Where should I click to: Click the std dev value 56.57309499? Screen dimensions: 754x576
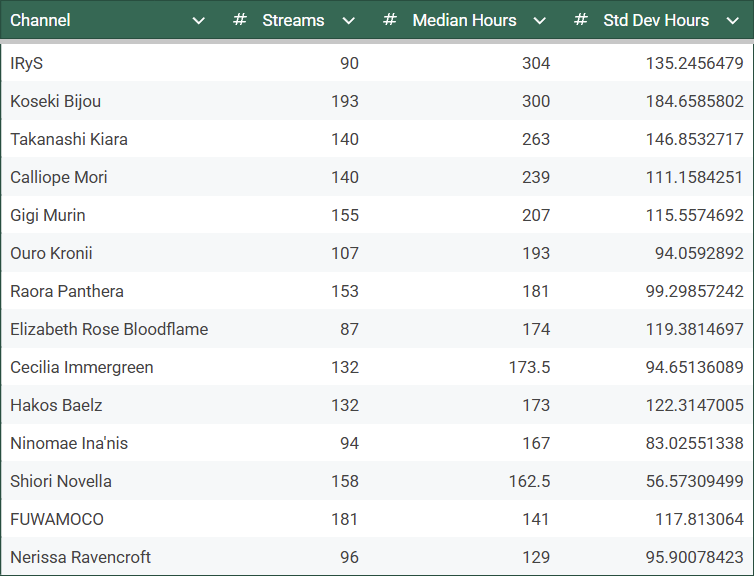[x=695, y=481]
